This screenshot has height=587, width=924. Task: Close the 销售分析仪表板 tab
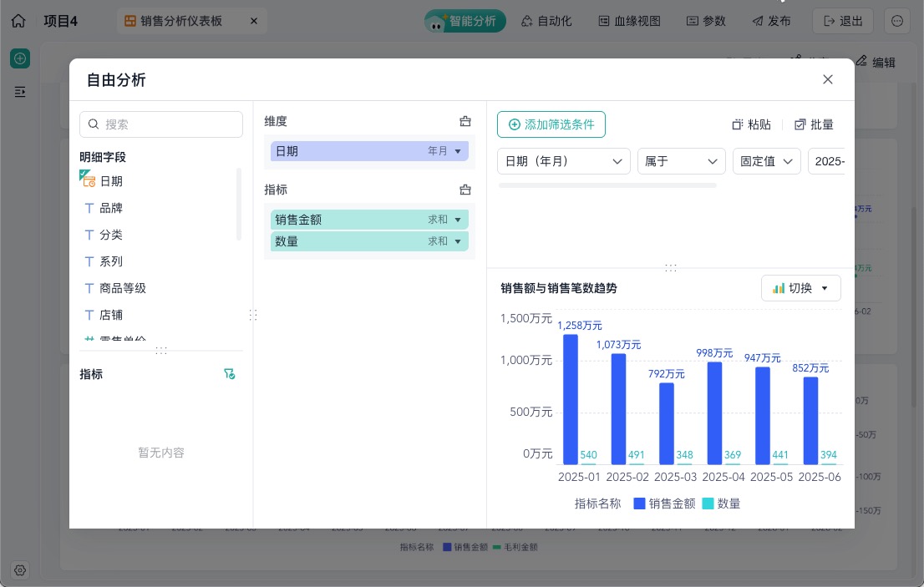pos(254,21)
